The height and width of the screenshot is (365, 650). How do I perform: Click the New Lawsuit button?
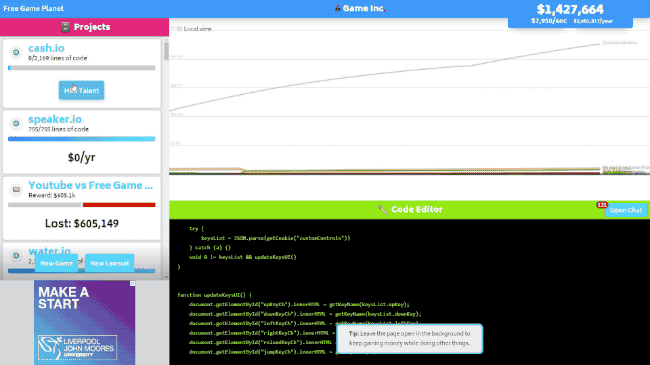(x=109, y=263)
